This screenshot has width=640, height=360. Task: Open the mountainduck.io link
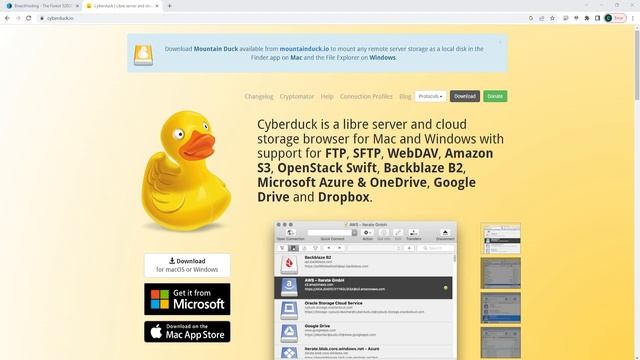click(x=304, y=49)
